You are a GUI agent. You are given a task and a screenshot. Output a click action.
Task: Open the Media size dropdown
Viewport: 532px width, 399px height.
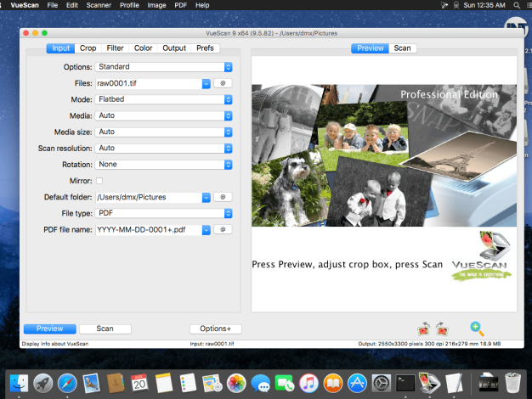tap(163, 132)
